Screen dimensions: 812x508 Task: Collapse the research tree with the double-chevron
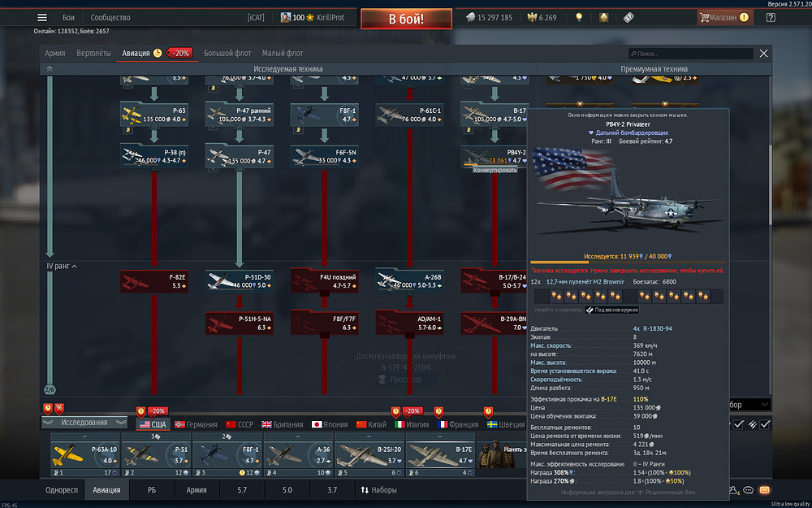[50, 69]
